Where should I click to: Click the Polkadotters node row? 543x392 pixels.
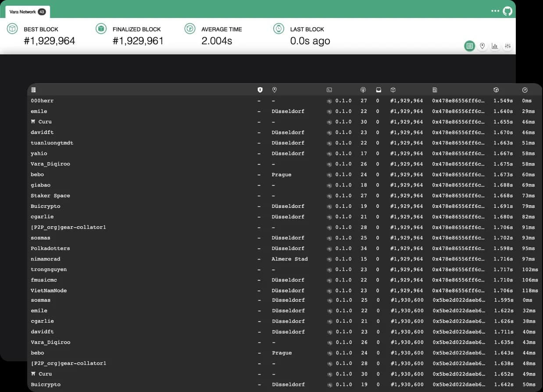50,249
